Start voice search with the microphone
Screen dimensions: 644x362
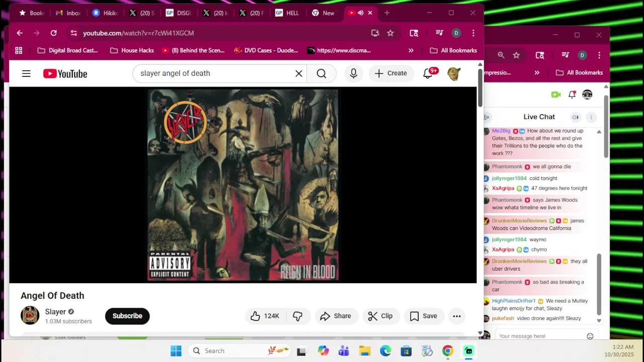[354, 73]
